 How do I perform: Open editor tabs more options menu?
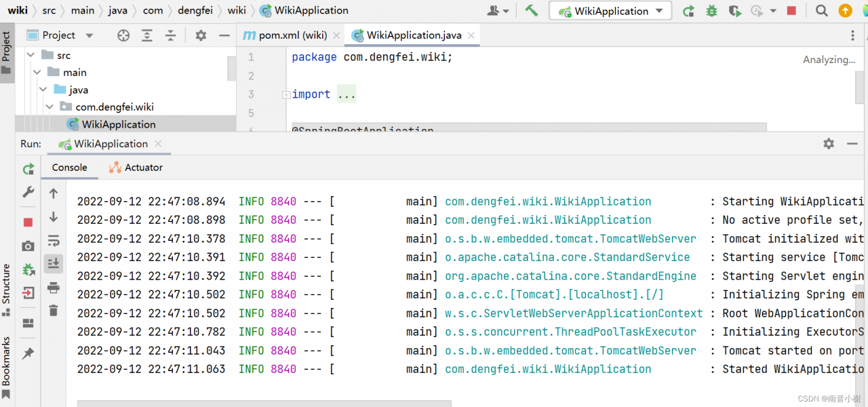pos(853,35)
